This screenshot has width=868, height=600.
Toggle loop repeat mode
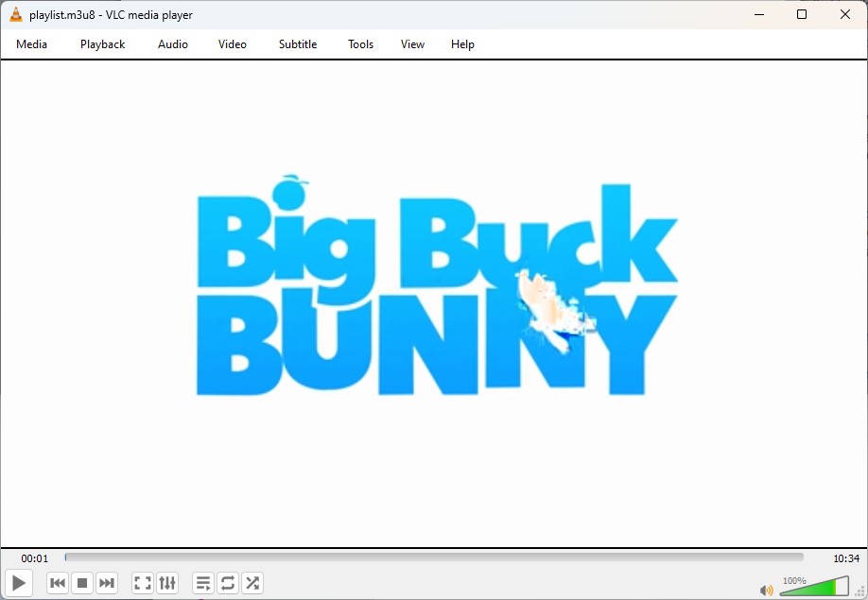click(x=228, y=583)
